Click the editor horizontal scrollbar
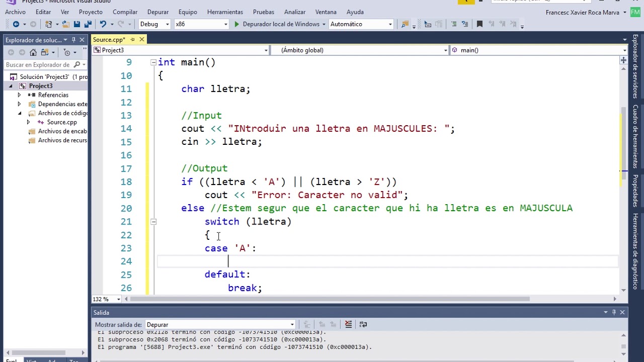This screenshot has height=362, width=644. (330, 299)
